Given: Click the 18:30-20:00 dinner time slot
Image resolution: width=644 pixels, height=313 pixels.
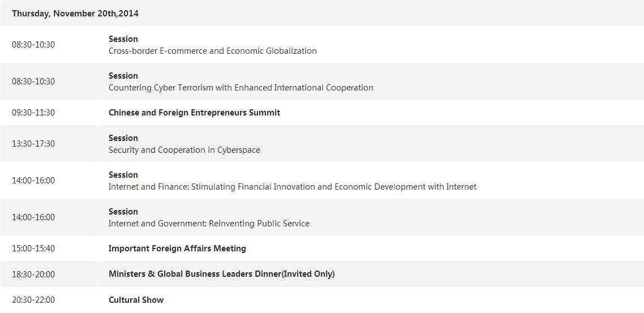Looking at the screenshot, I should pyautogui.click(x=33, y=274).
